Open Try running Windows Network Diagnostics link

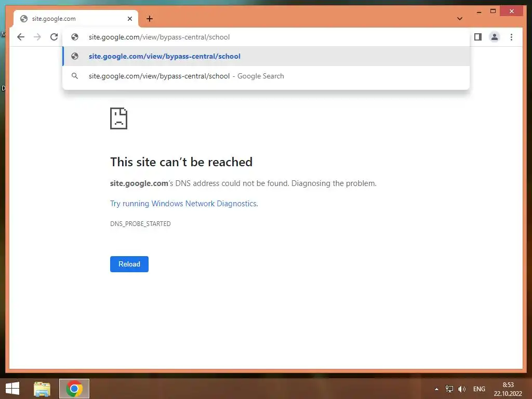pyautogui.click(x=184, y=204)
